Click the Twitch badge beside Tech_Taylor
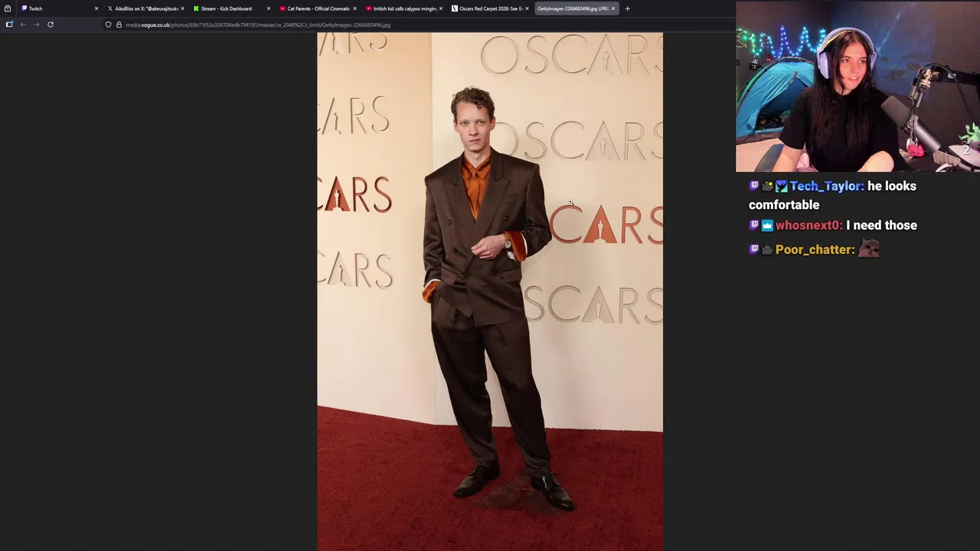The height and width of the screenshot is (551, 980). (754, 186)
